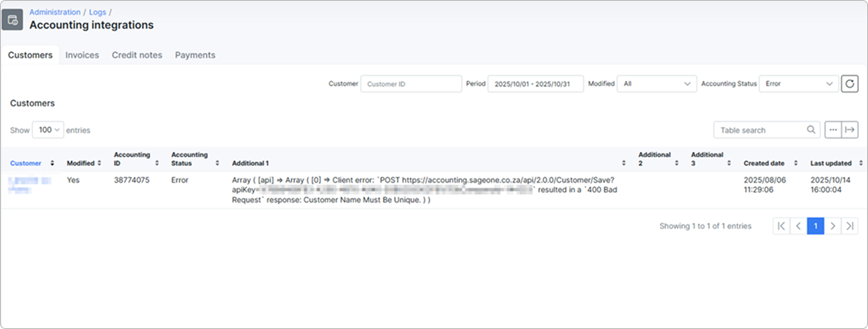
Task: Jump to last page of results
Action: (849, 226)
